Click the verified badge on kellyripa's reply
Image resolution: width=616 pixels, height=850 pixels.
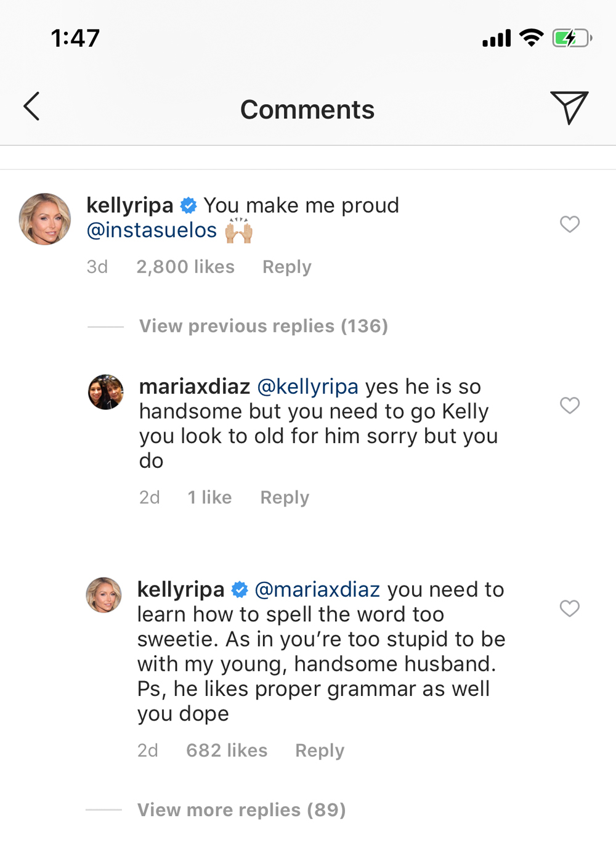tap(240, 589)
